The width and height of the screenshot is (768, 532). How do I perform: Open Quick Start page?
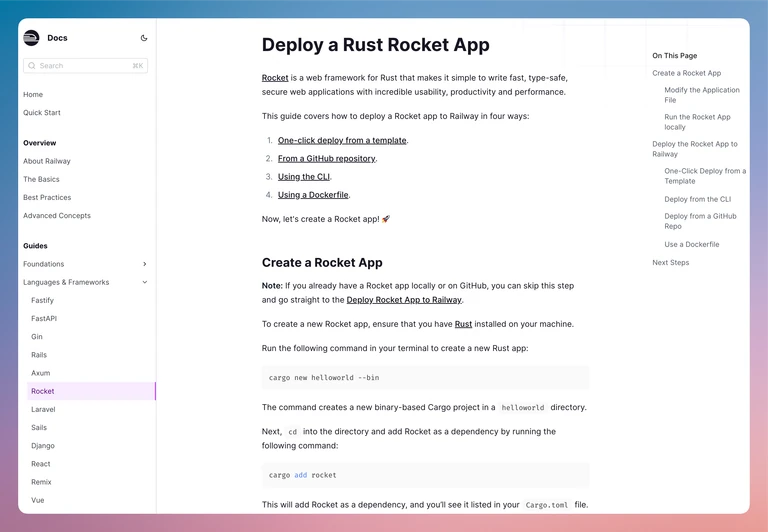click(x=42, y=113)
